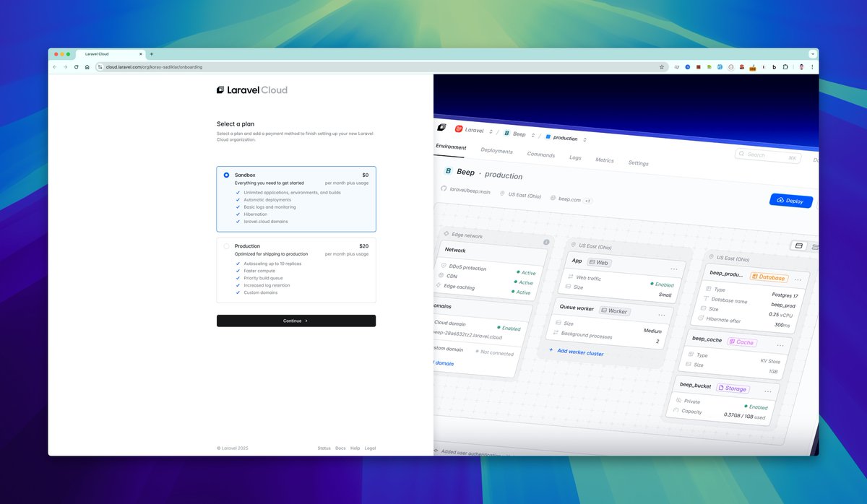
Task: Open the Settings tab in preview
Action: (x=638, y=163)
